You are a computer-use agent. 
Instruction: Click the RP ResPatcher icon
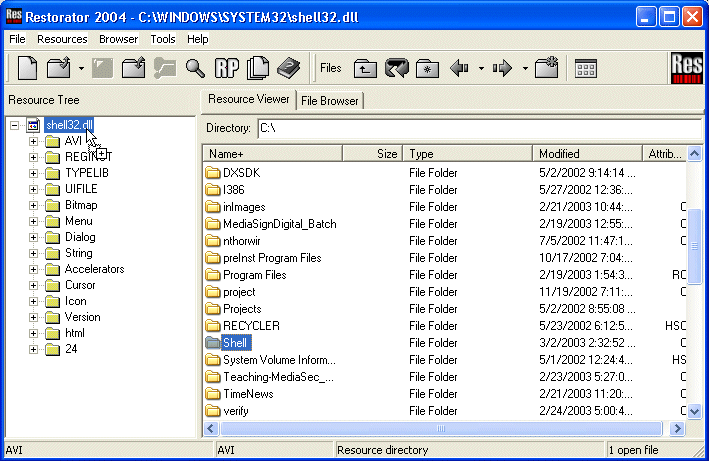[x=227, y=68]
